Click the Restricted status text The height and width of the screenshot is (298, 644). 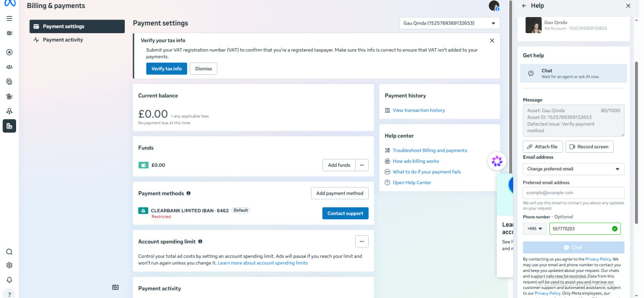coord(161,217)
